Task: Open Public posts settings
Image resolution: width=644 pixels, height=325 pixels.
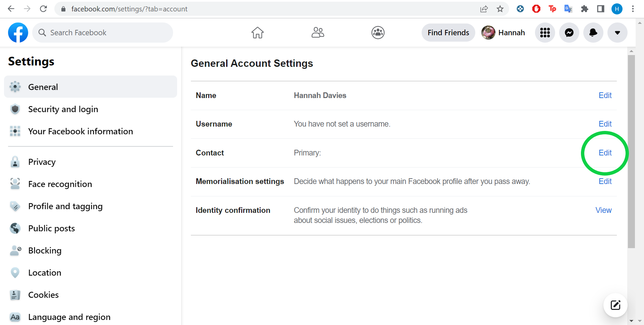Action: 91,228
